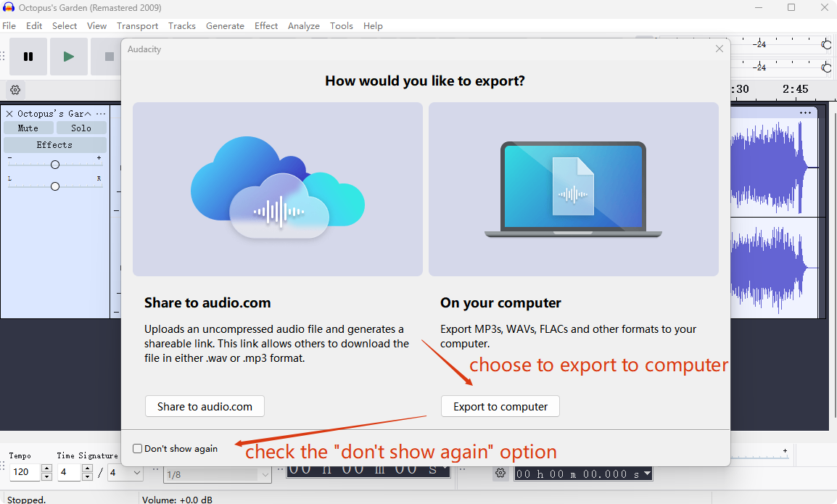Collapse the track using the up chevron
The image size is (837, 504).
[x=88, y=114]
